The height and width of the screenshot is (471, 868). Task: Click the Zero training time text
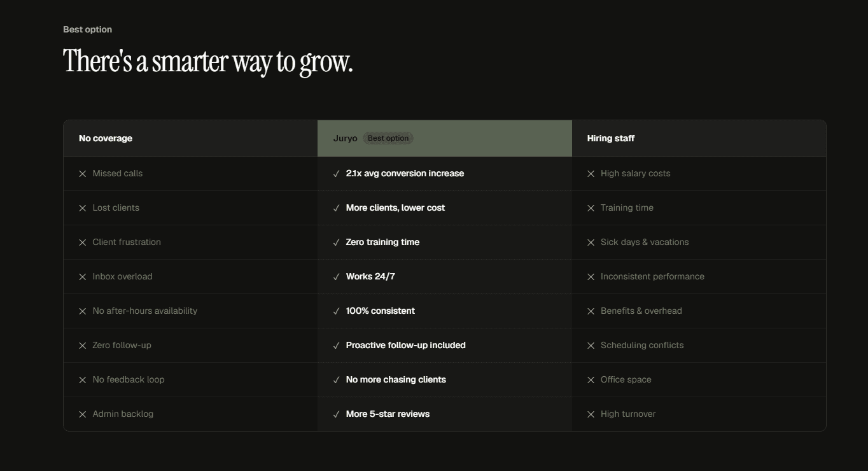pyautogui.click(x=383, y=242)
